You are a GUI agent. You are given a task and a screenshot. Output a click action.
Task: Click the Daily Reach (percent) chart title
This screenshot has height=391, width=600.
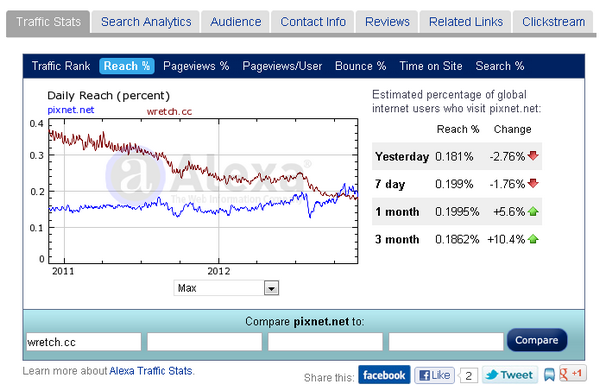(x=108, y=96)
